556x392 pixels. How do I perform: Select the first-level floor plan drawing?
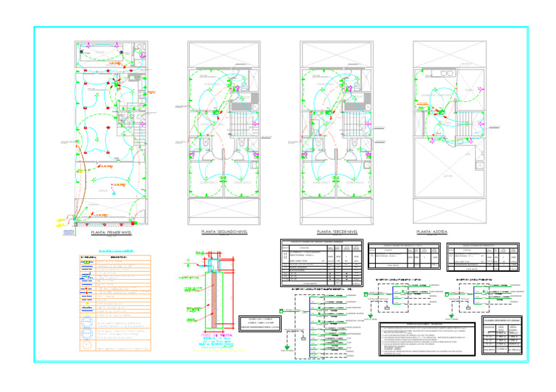tap(111, 133)
